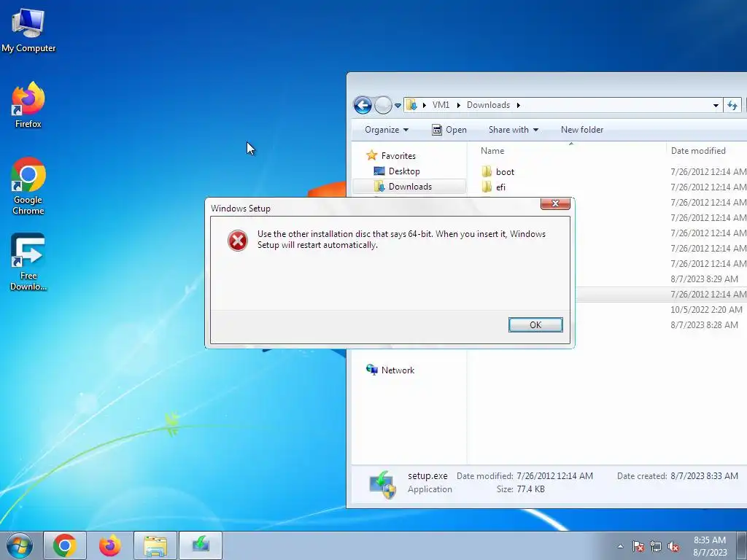The width and height of the screenshot is (747, 560).
Task: Open the network tray icon
Action: tap(656, 546)
